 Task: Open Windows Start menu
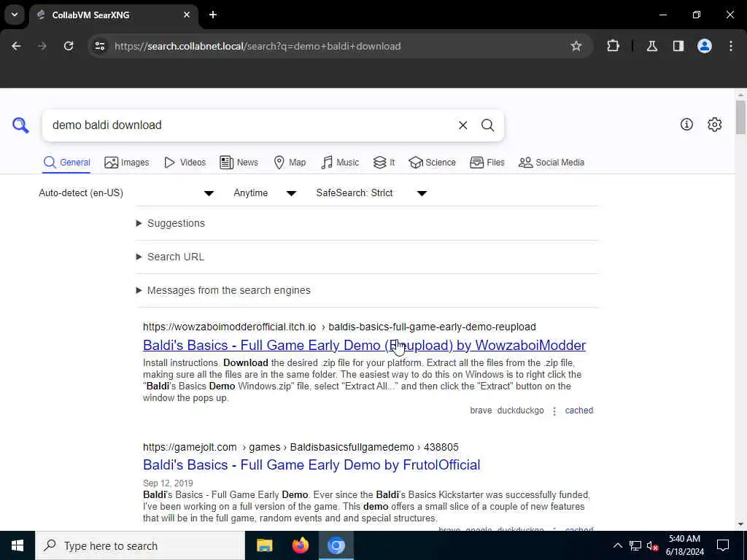click(18, 545)
